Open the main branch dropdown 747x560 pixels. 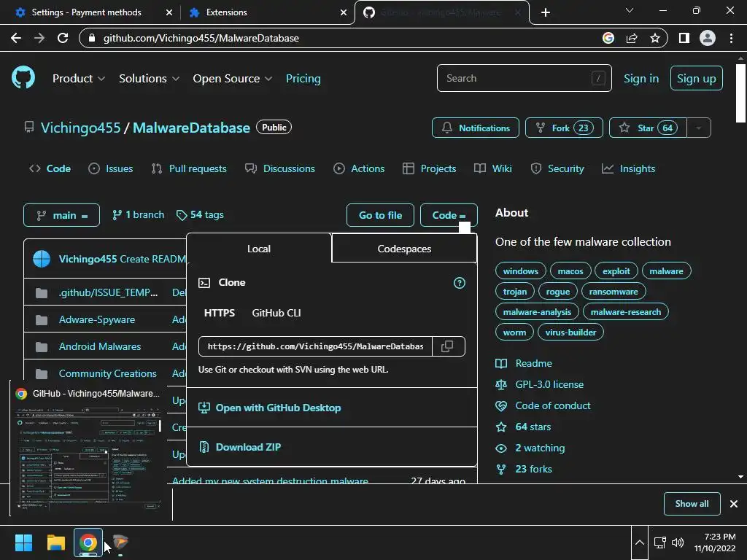point(61,215)
